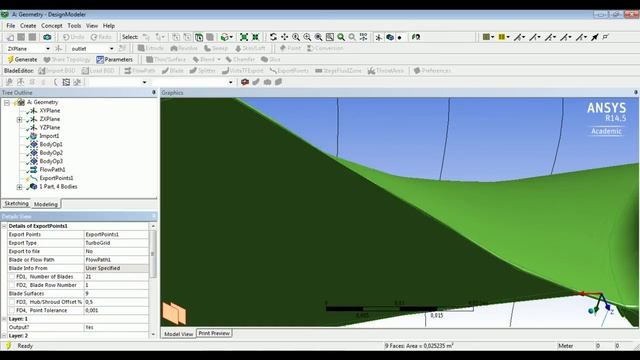
Task: Activate box zoom tool
Action: click(307, 37)
